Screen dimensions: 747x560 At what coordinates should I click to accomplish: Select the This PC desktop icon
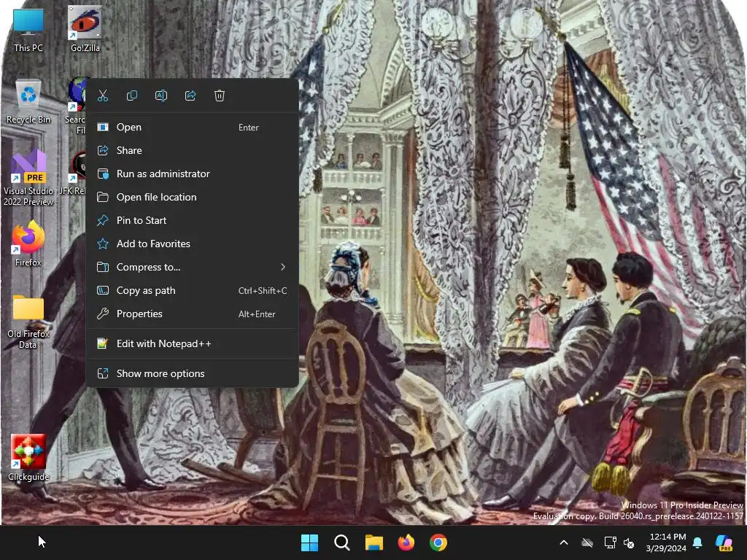coord(28,29)
